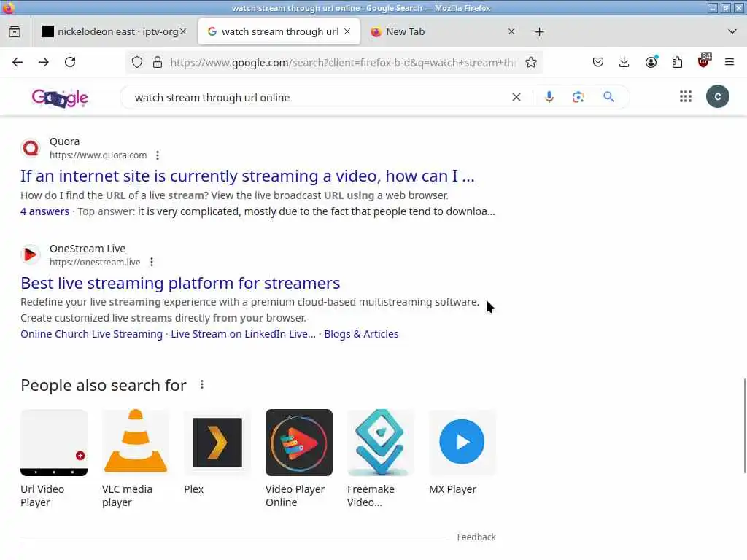
Task: Close the watch stream Google tab
Action: [347, 32]
